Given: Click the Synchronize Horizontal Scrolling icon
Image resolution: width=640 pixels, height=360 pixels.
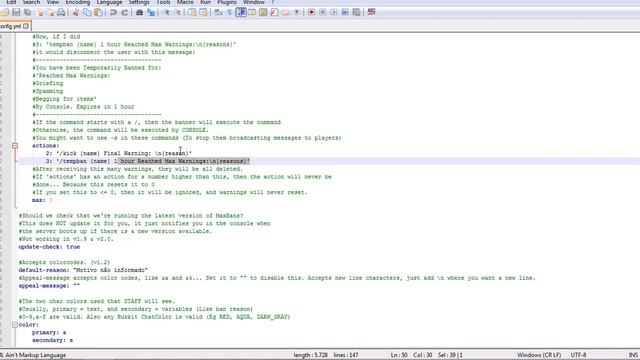Looking at the screenshot, I should 203,12.
